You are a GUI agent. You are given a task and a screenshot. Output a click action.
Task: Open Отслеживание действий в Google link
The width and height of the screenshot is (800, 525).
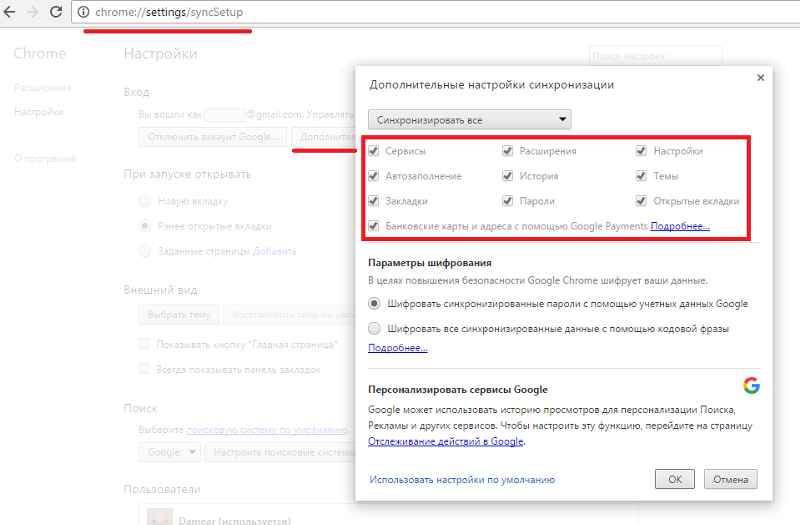pyautogui.click(x=446, y=441)
